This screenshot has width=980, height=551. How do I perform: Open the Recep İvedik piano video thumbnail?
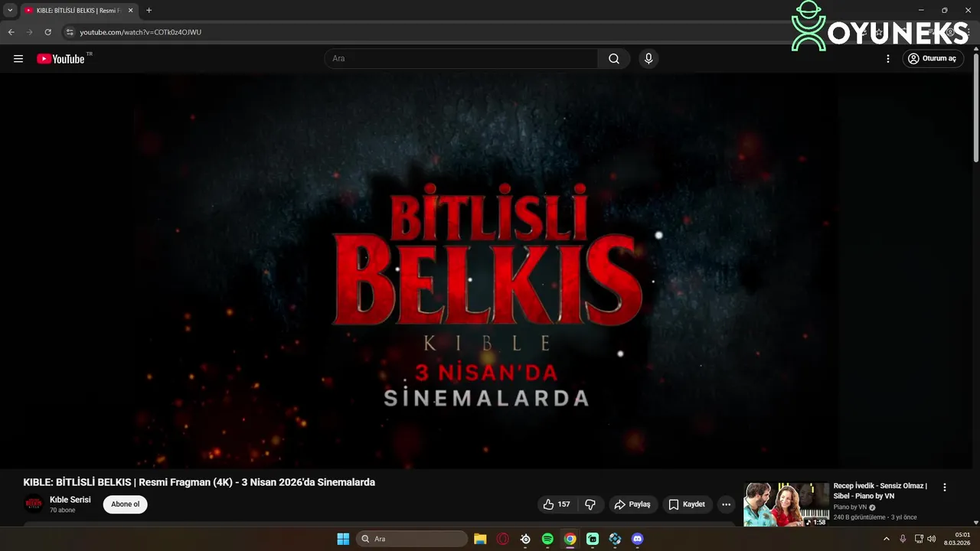[786, 504]
